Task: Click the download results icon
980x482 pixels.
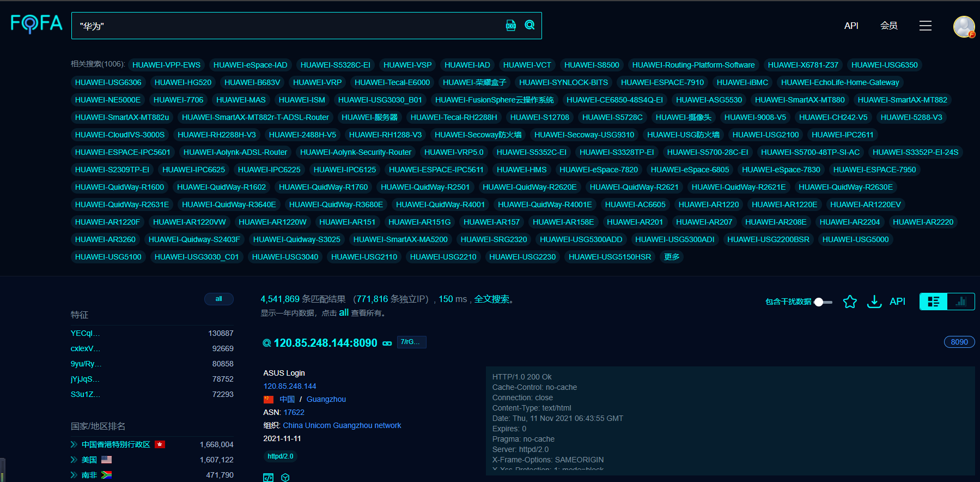Action: click(874, 302)
